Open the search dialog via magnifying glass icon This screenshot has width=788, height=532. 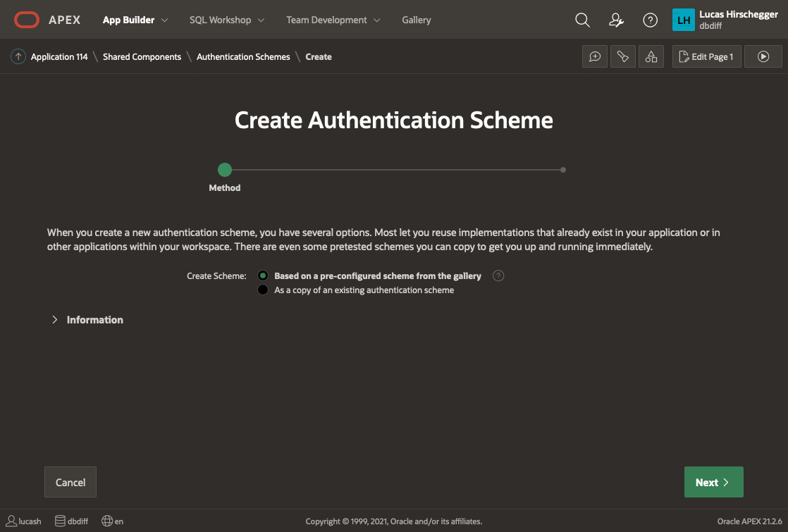582,20
